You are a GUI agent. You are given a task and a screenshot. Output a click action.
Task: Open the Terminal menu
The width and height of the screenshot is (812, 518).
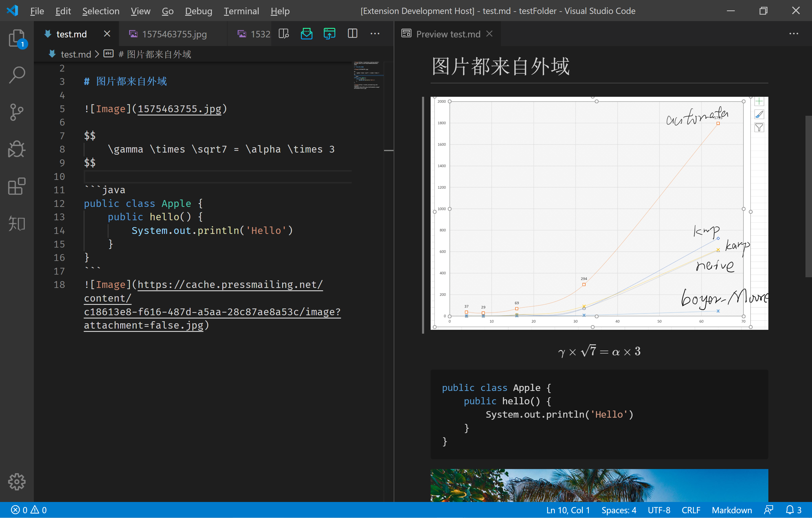pyautogui.click(x=242, y=11)
